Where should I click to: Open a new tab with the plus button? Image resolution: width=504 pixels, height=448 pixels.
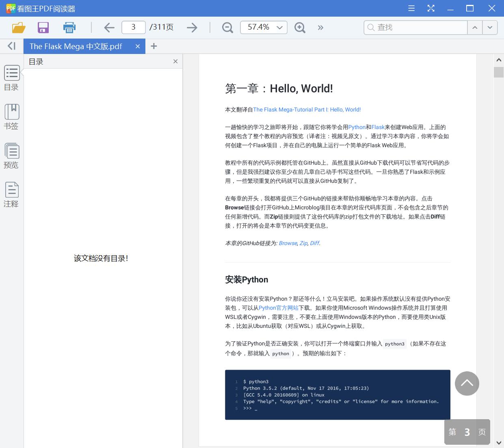point(154,46)
